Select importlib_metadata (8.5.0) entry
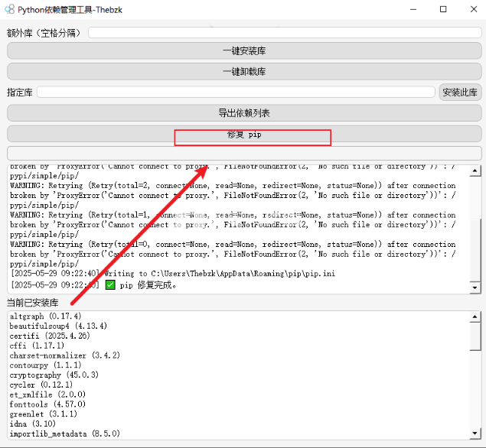486x448 pixels. click(x=64, y=433)
